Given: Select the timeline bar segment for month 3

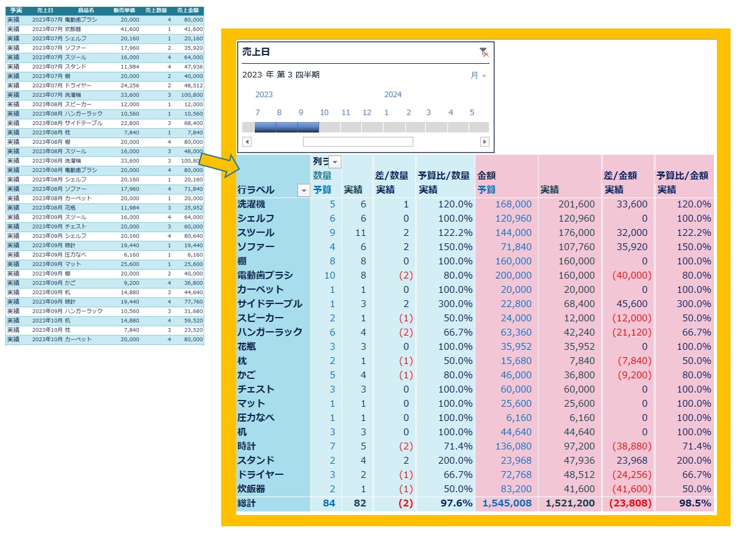Looking at the screenshot, I should [x=437, y=127].
